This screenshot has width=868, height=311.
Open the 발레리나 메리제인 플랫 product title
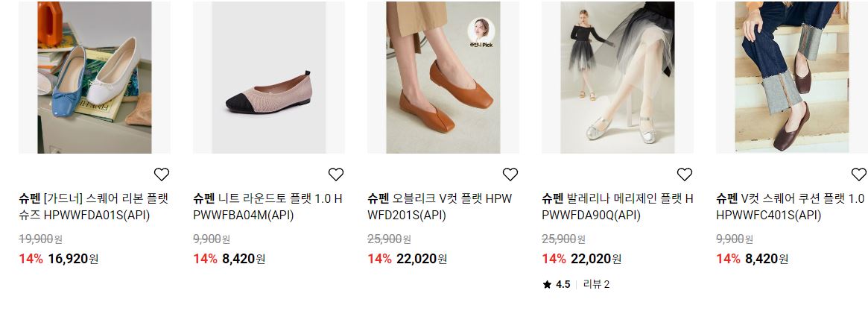pyautogui.click(x=617, y=207)
